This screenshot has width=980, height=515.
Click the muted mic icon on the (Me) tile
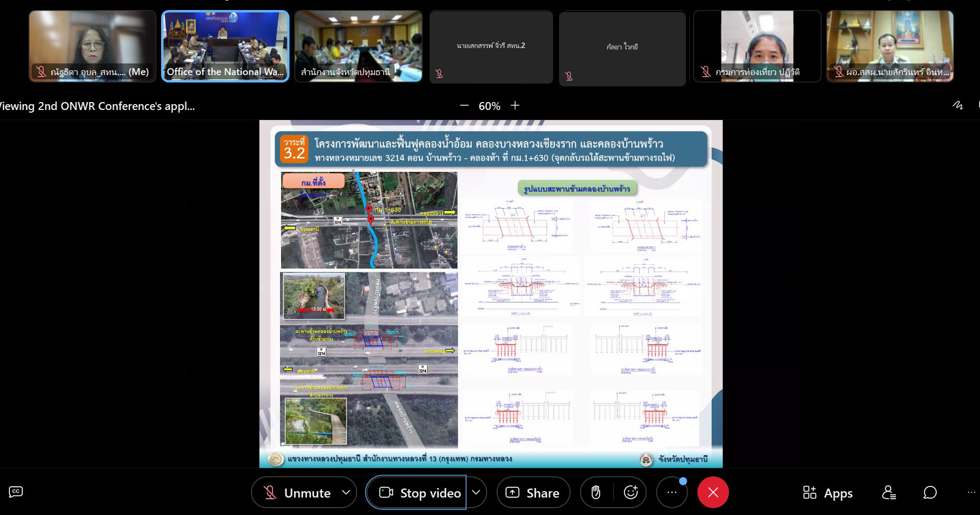pos(41,72)
